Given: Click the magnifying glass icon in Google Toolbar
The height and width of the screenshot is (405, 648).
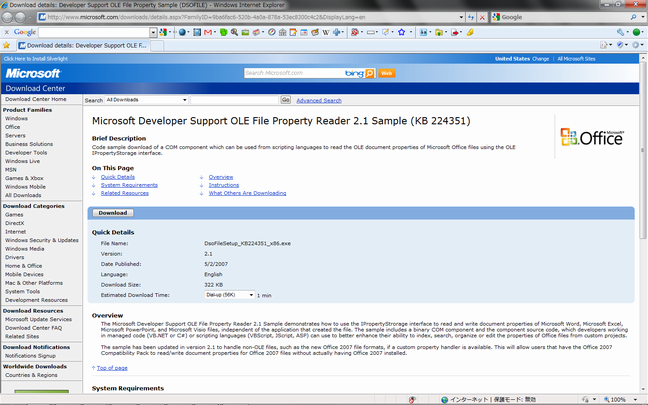Looking at the screenshot, I should point(234,32).
